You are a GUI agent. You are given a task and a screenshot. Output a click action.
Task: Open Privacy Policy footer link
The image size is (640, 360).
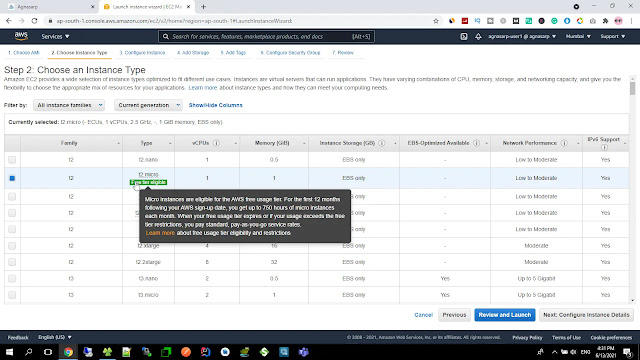pos(527,338)
